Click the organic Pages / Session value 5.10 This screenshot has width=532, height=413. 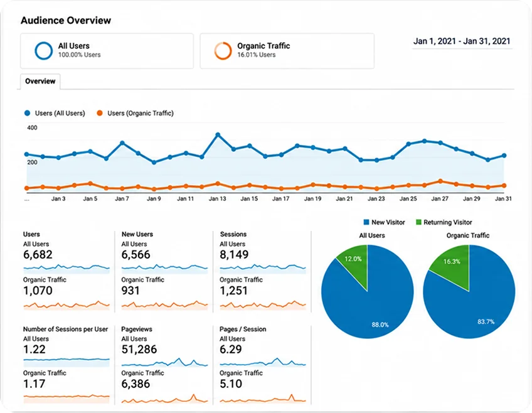pos(231,384)
